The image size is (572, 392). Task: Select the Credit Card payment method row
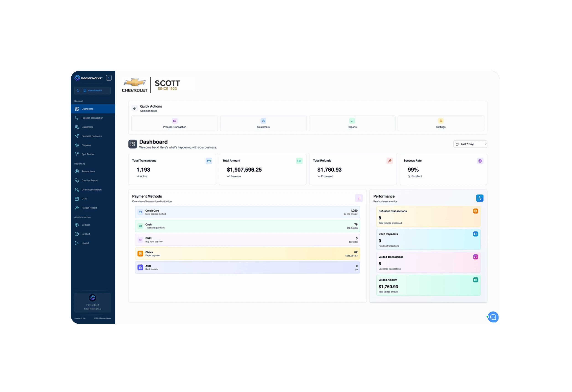(247, 212)
